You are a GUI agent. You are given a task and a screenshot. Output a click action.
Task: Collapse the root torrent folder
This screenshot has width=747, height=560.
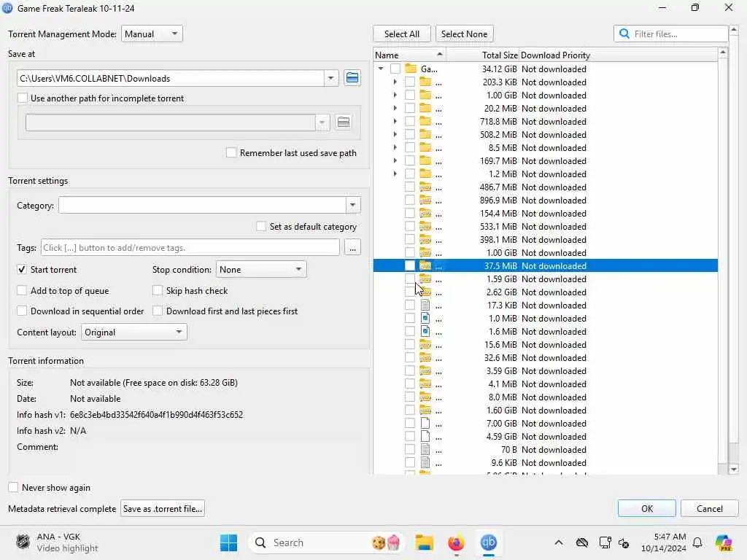[381, 69]
